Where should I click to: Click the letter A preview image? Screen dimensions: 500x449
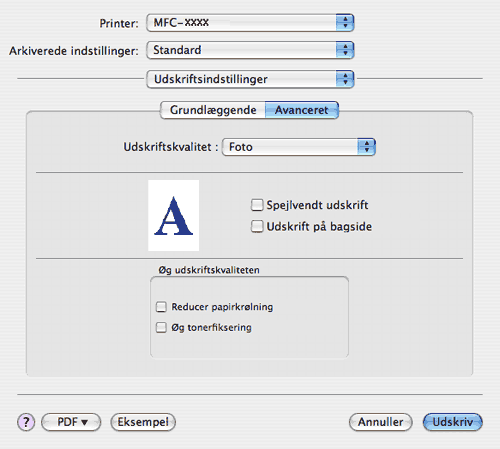[174, 215]
